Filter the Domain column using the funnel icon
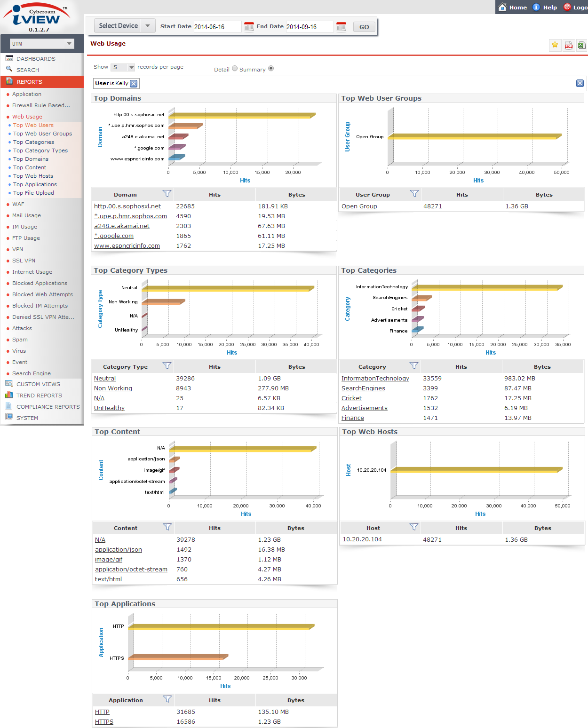This screenshot has height=728, width=588. 167,193
